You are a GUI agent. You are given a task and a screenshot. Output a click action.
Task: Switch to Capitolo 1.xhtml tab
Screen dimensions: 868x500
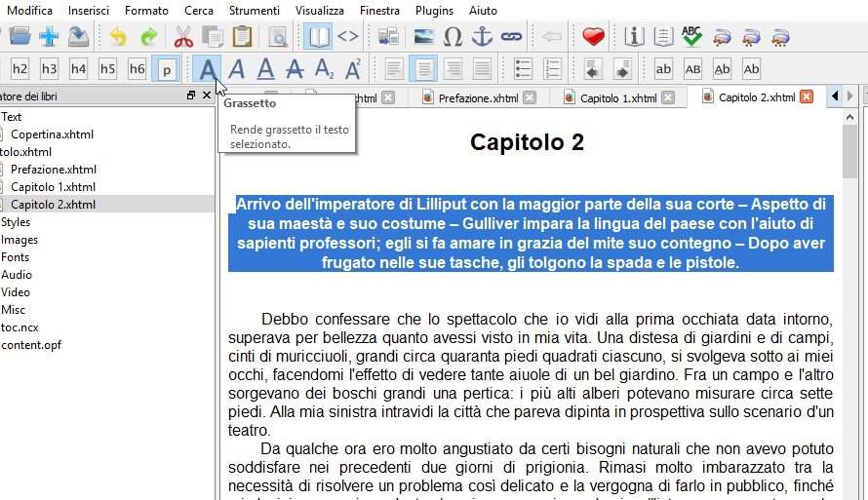tap(618, 98)
